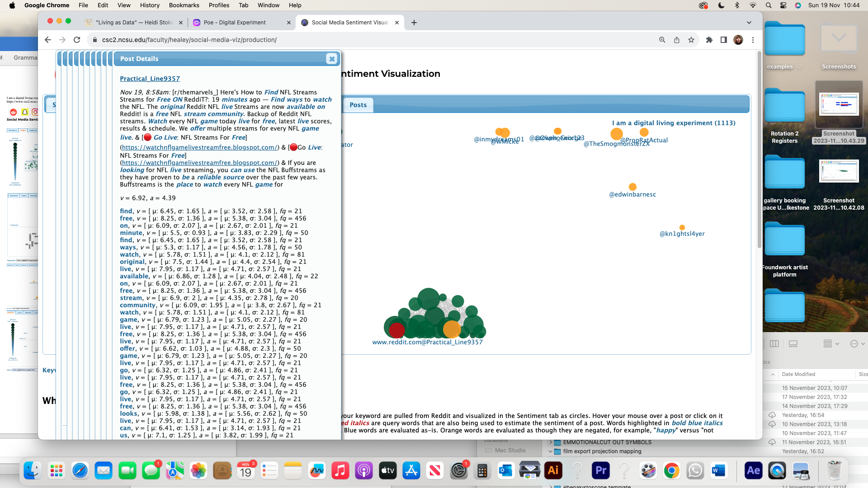Image resolution: width=868 pixels, height=488 pixels.
Task: Open the Practical_Line9357 author link
Action: (150, 79)
